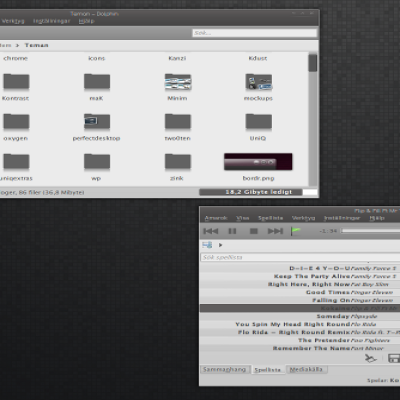Viewport: 400px width, 400px height.
Task: Stop playback in Amarok
Action: point(254,231)
